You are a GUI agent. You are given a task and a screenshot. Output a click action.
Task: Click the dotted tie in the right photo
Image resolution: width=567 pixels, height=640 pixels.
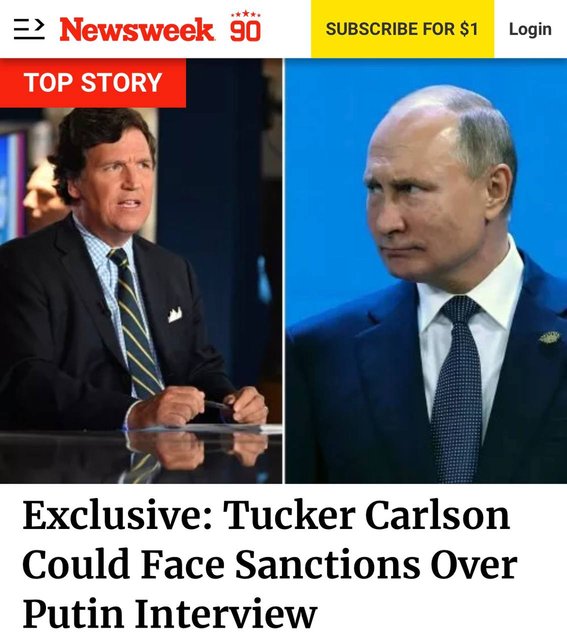click(456, 388)
